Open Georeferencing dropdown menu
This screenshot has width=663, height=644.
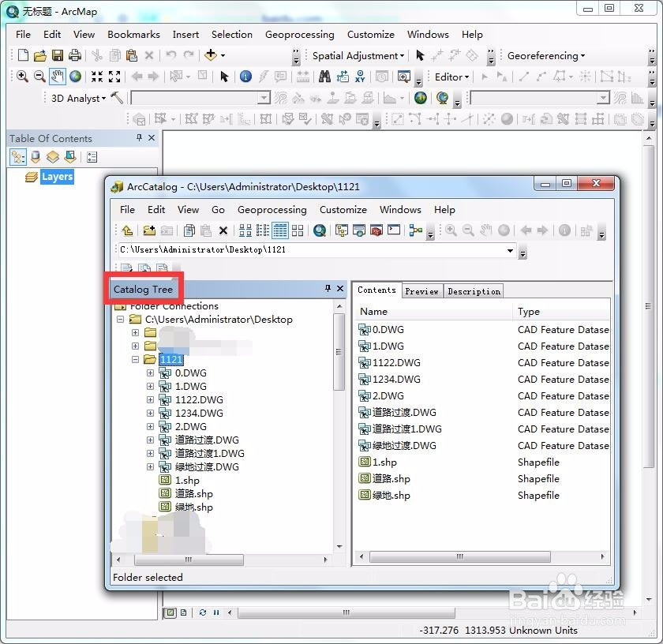(x=546, y=56)
